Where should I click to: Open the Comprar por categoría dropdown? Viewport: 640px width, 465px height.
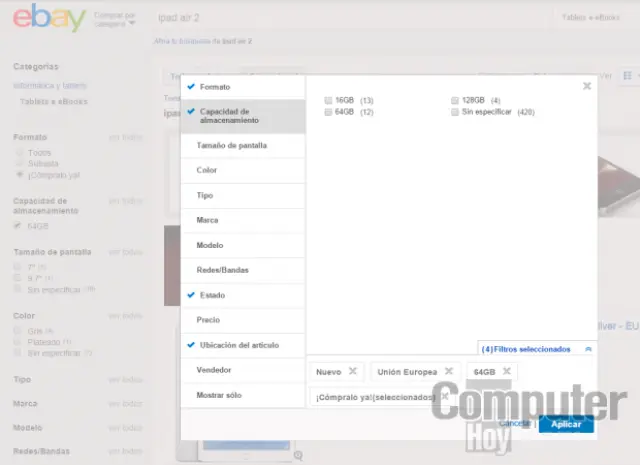(115, 19)
